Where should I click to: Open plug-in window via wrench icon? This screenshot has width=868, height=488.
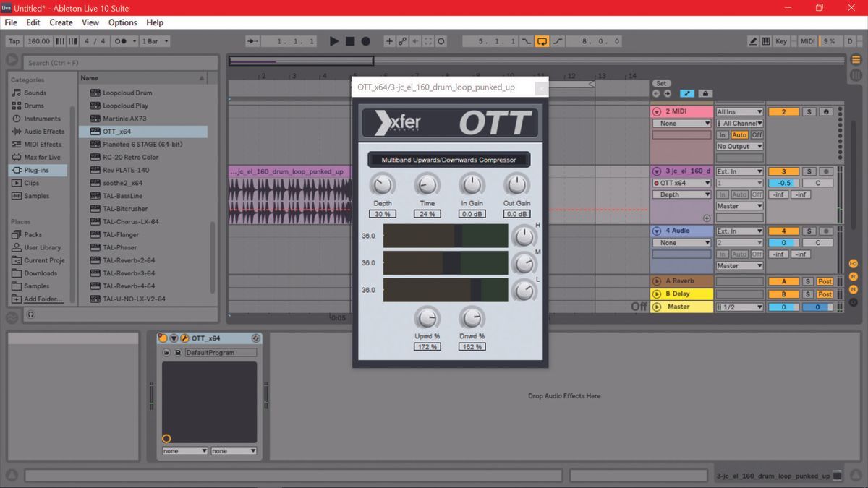[x=184, y=338]
